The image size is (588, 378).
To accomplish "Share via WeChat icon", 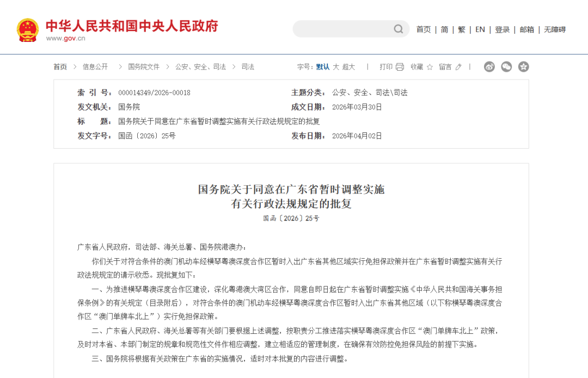I will 506,67.
